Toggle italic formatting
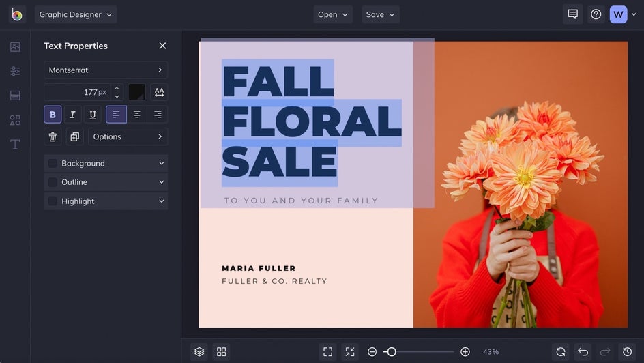The image size is (644, 363). tap(73, 115)
